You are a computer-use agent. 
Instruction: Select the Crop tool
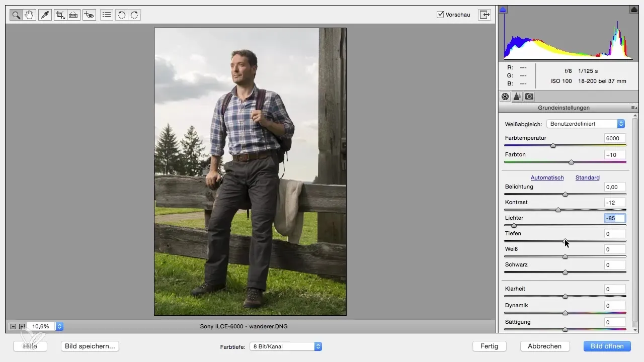pyautogui.click(x=60, y=15)
